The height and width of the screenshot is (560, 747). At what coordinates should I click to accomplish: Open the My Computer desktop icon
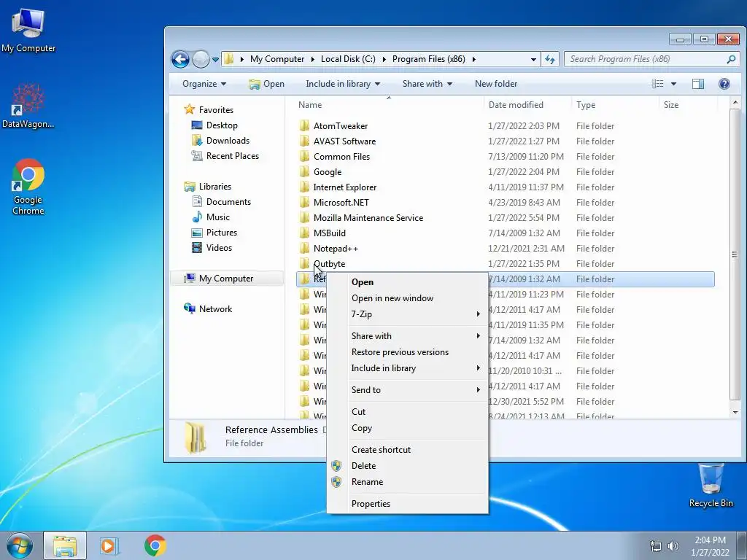coord(28,31)
